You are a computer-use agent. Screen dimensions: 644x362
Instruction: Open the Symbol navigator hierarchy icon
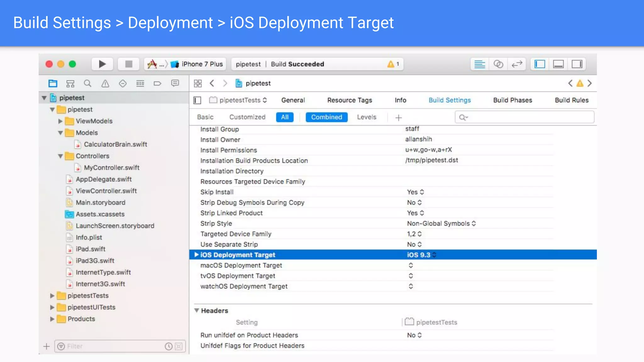[x=70, y=83]
